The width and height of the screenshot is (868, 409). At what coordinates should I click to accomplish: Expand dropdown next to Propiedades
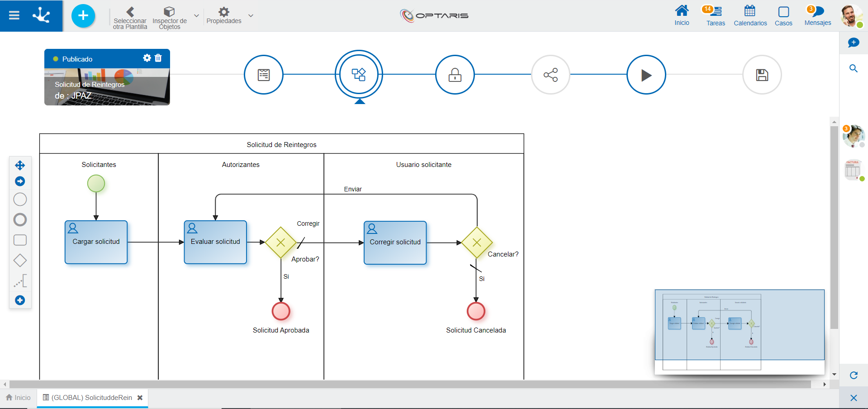[x=251, y=15]
